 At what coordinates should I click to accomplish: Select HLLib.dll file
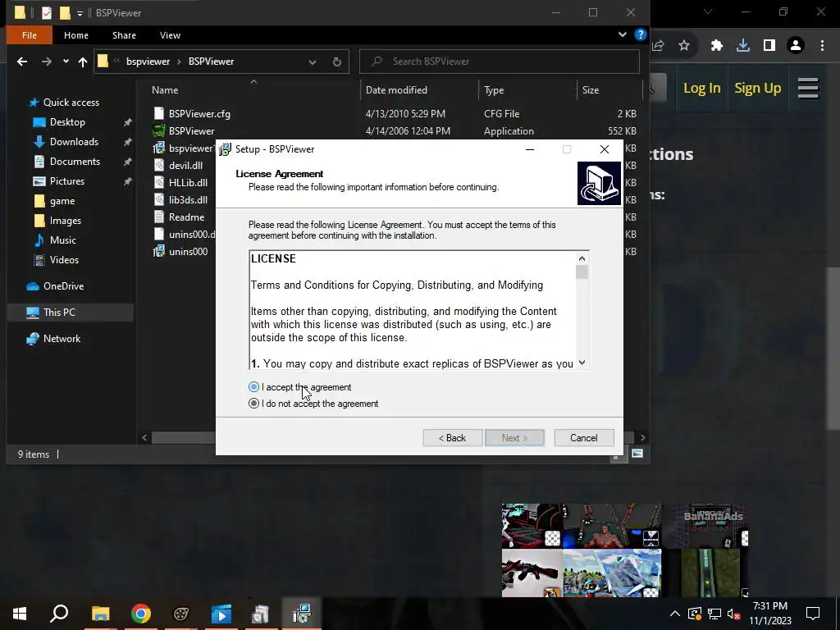click(188, 183)
